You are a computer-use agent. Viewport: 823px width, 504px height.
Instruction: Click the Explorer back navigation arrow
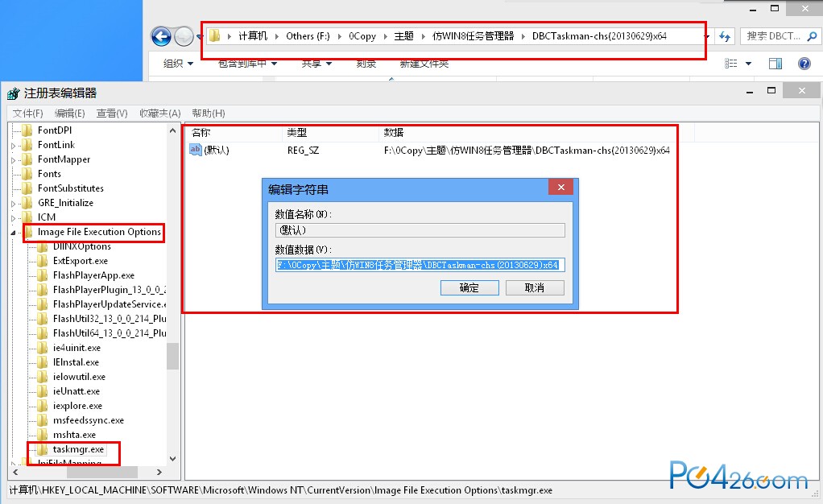pos(161,36)
